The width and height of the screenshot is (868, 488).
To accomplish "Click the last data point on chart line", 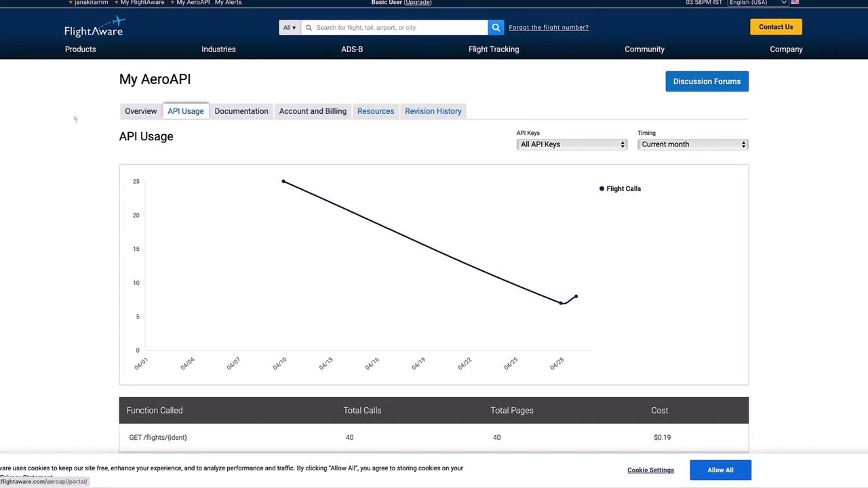I will pos(576,296).
